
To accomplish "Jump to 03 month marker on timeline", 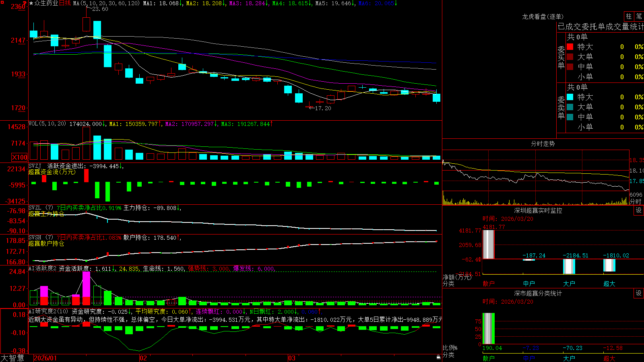I will pos(292,358).
